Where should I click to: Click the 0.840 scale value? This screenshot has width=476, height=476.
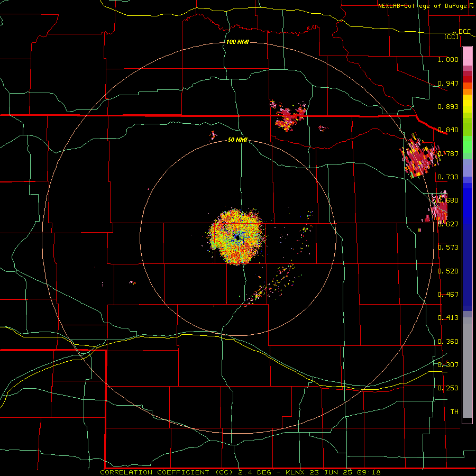tap(448, 130)
